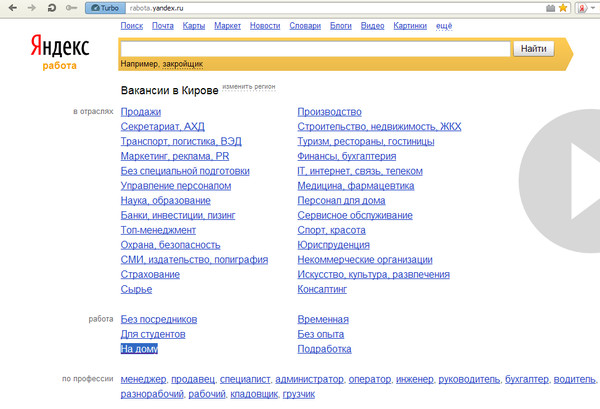Click the example query закройщик

pyautogui.click(x=183, y=64)
